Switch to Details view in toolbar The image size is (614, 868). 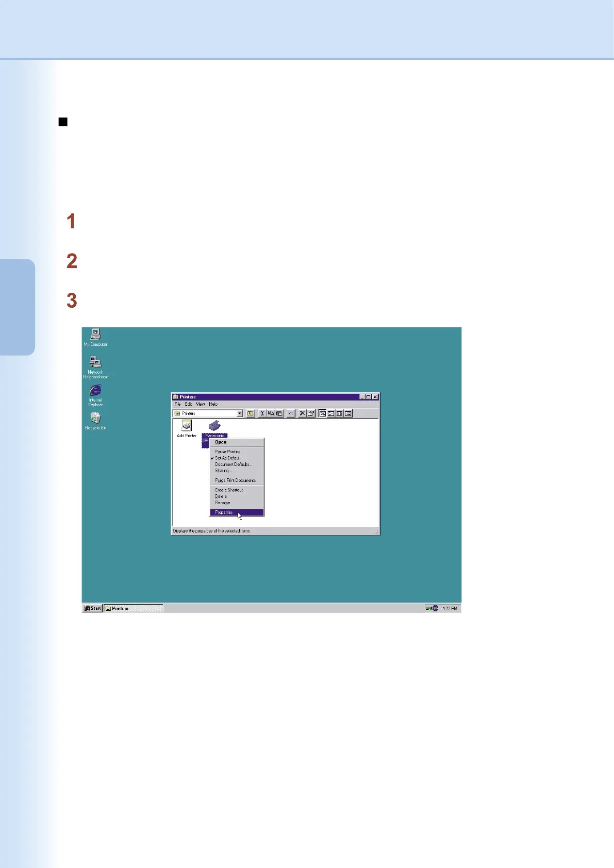[349, 413]
